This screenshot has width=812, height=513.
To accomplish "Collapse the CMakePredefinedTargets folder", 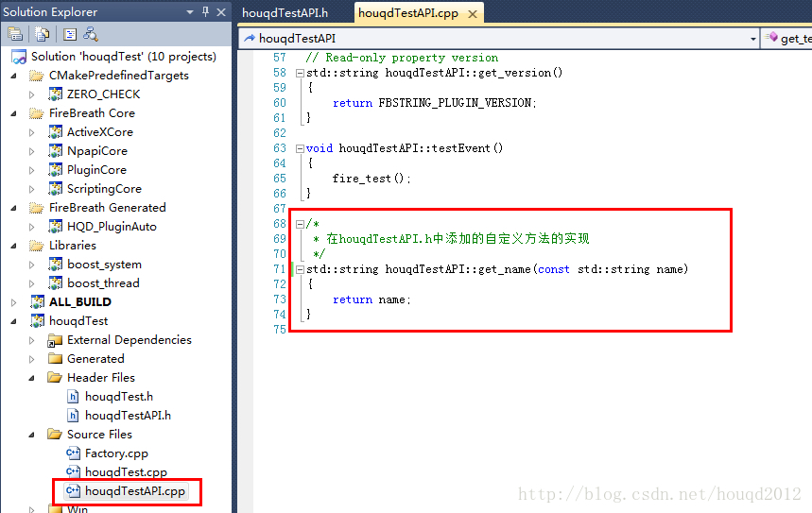I will pyautogui.click(x=13, y=76).
